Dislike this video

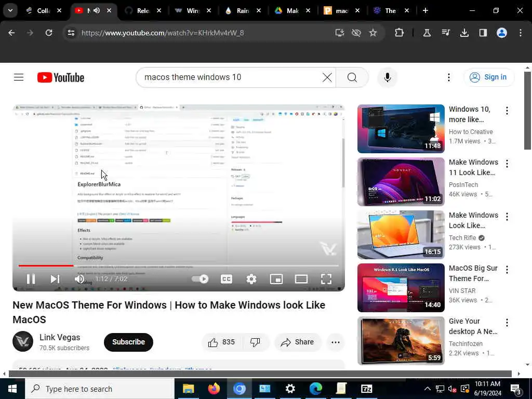click(255, 342)
